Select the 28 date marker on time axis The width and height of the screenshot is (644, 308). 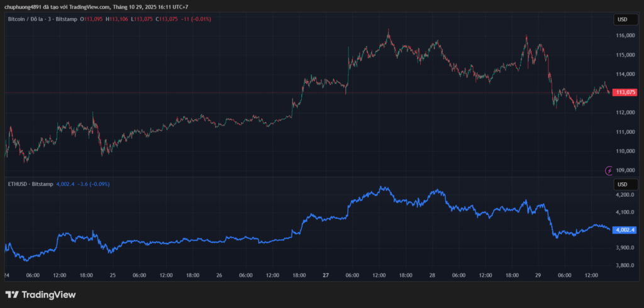[x=433, y=275]
